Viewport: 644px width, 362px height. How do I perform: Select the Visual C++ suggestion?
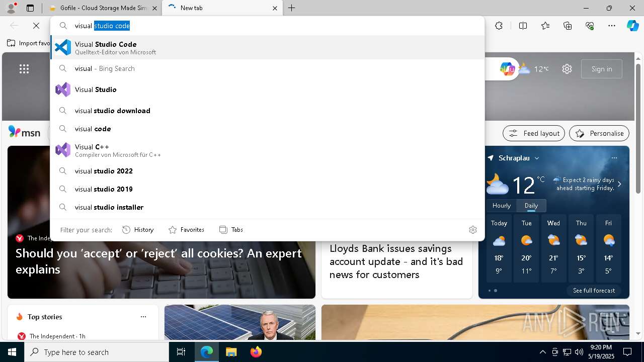click(x=268, y=150)
